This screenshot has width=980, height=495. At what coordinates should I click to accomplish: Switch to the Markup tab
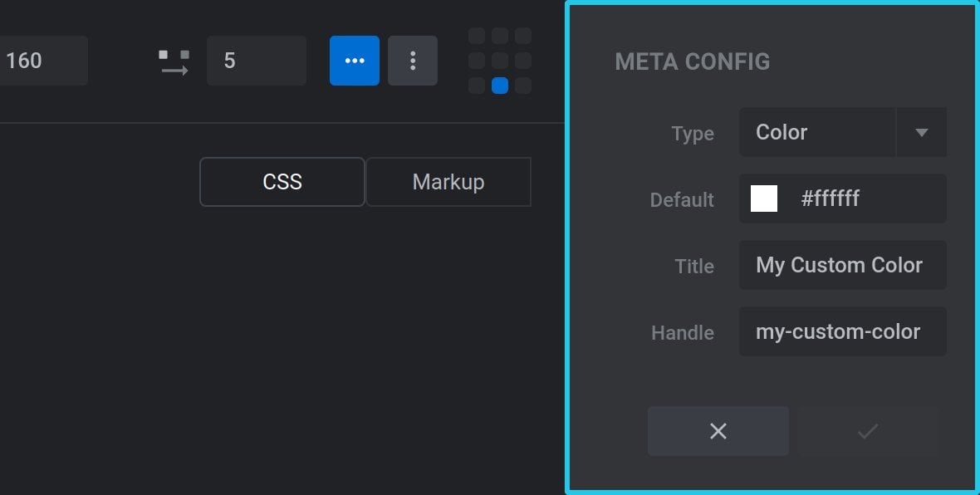pos(448,182)
